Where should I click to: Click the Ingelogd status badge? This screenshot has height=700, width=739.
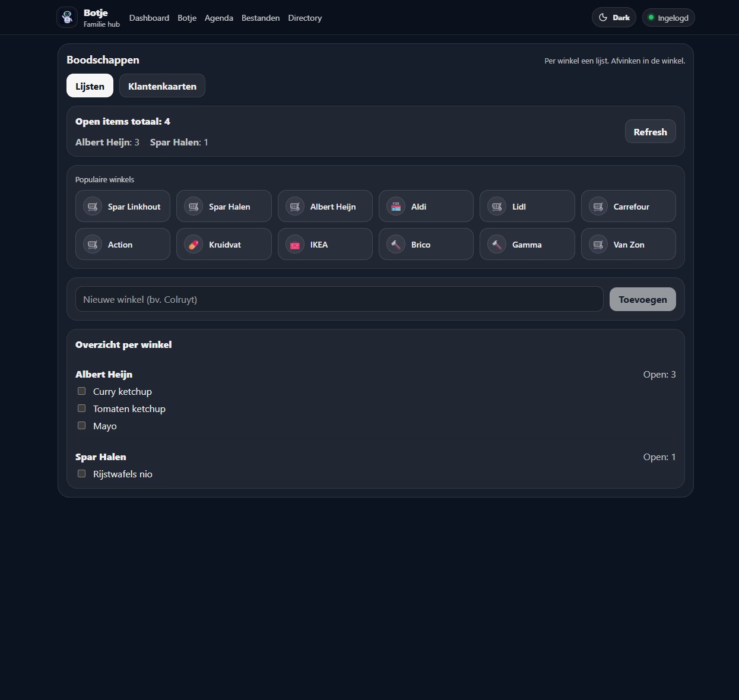tap(668, 18)
